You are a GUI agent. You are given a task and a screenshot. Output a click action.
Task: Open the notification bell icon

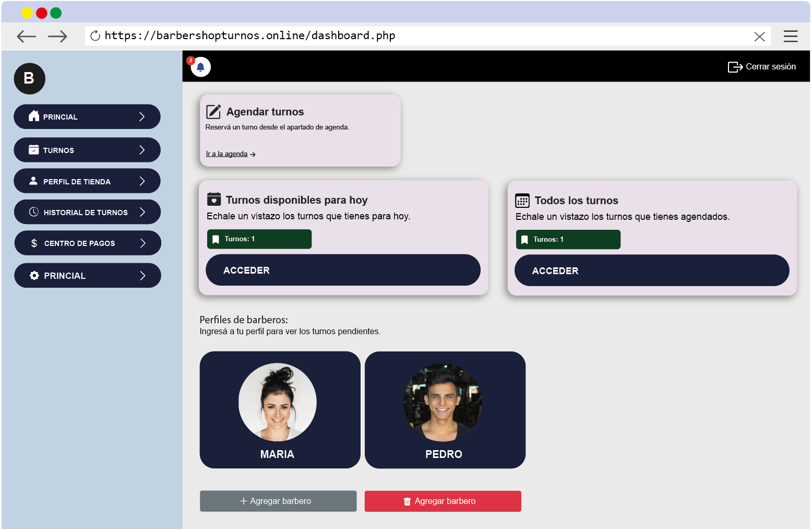(x=200, y=67)
